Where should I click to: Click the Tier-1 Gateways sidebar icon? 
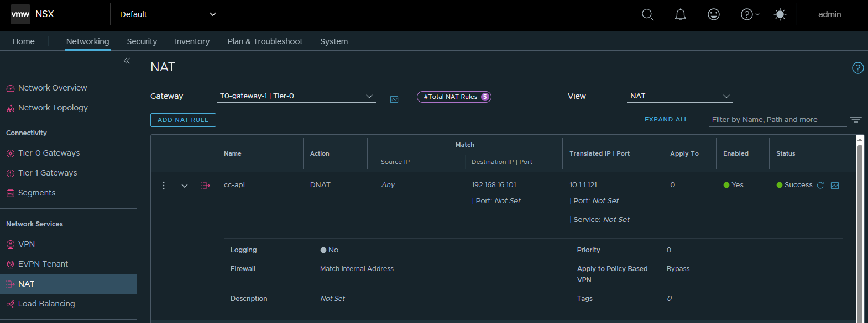click(11, 173)
